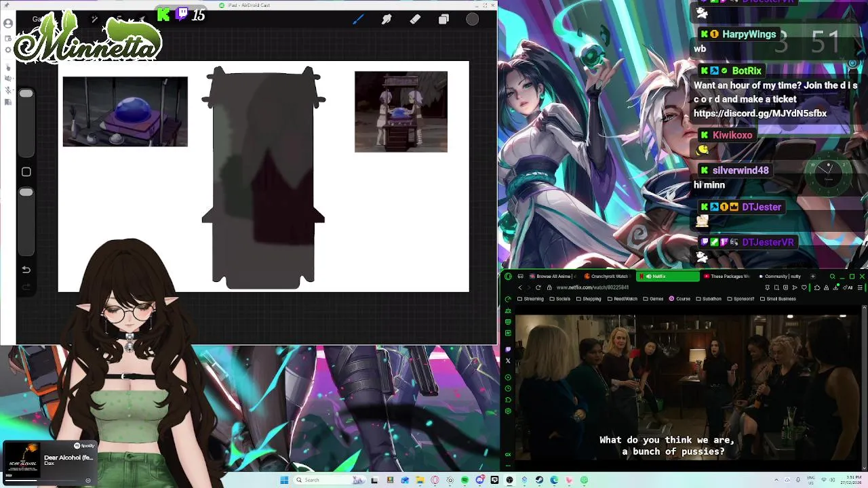The height and width of the screenshot is (488, 868).
Task: Open Discord from the taskbar
Action: (x=480, y=480)
